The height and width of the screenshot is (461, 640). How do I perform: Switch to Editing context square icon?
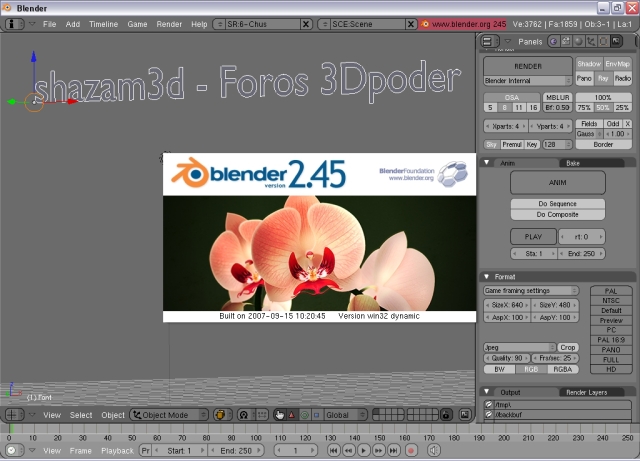(603, 41)
